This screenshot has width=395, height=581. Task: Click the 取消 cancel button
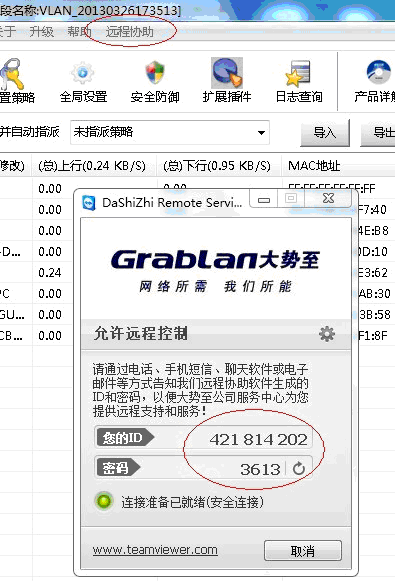pyautogui.click(x=303, y=551)
